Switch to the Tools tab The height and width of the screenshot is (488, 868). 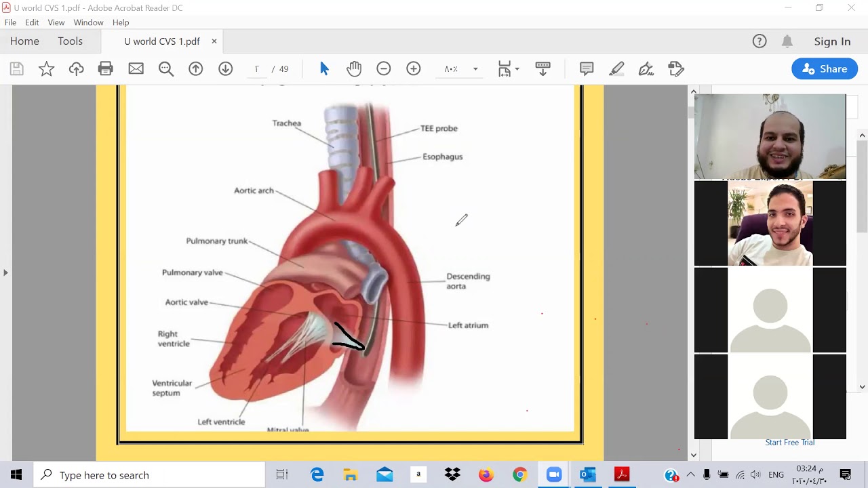70,41
